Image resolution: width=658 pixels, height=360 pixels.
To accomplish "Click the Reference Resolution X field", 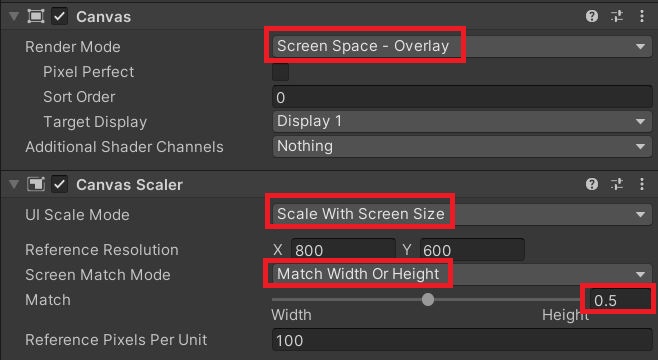I will (x=343, y=250).
